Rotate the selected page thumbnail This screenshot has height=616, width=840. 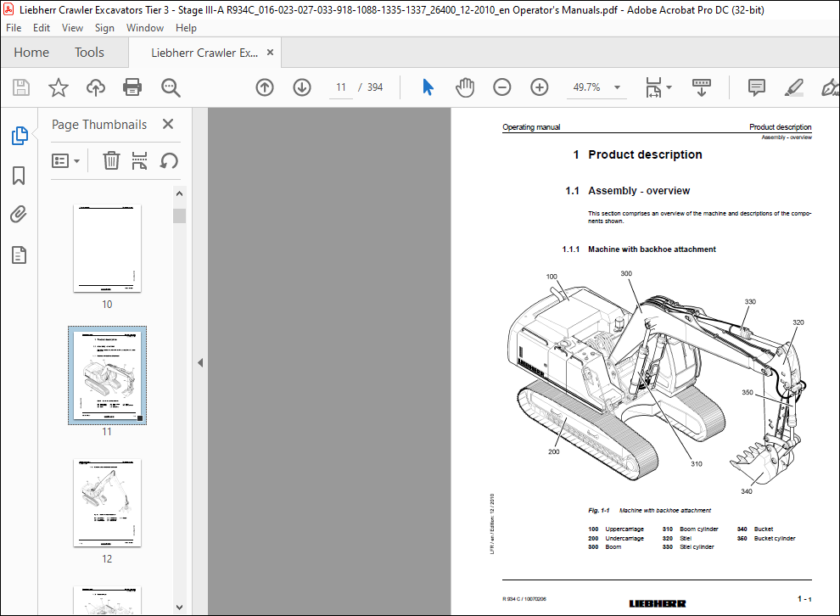[x=169, y=160]
